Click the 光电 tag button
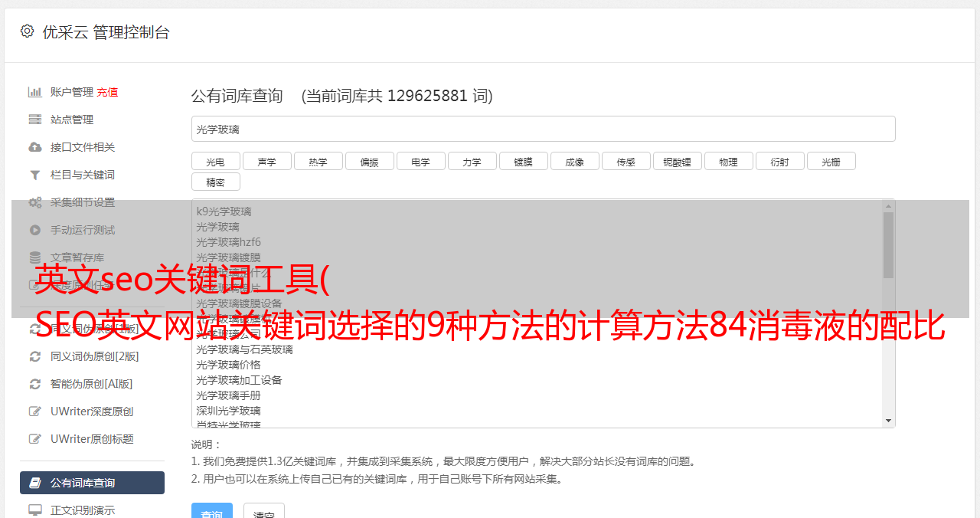980x518 pixels. [215, 162]
